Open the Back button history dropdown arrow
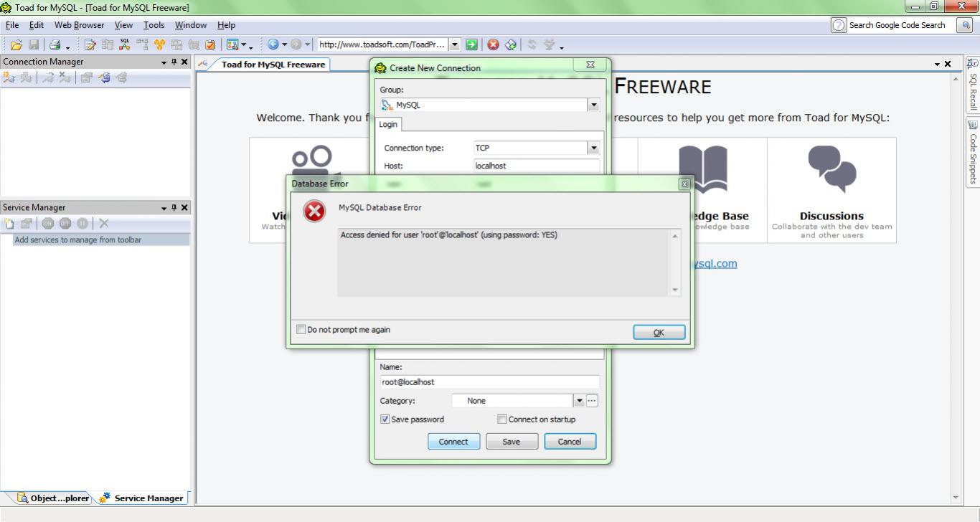This screenshot has width=980, height=522. [x=283, y=44]
